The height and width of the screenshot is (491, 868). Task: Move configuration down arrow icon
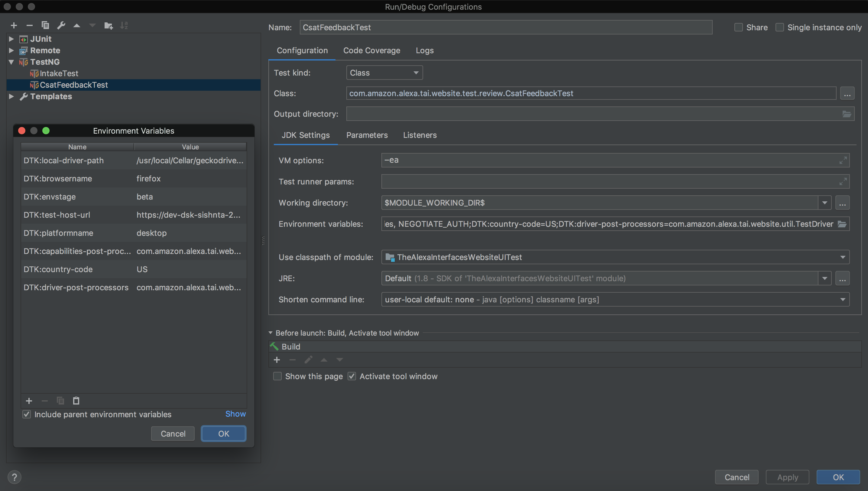(92, 25)
